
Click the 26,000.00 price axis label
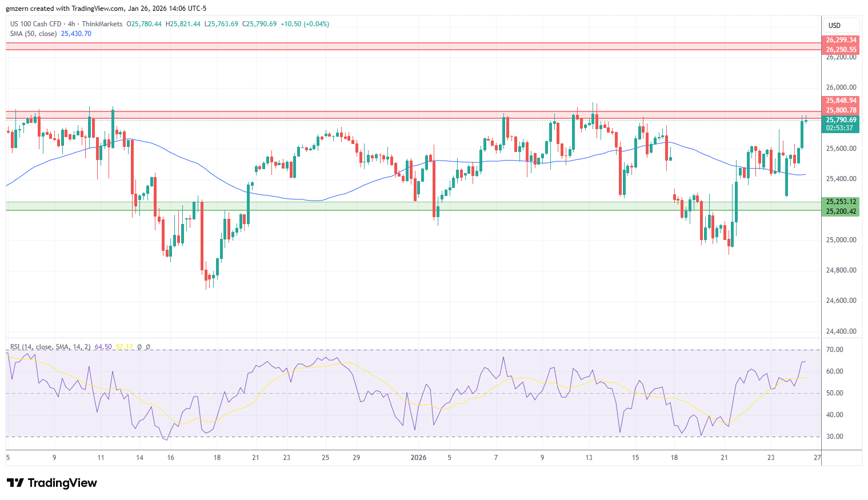841,87
